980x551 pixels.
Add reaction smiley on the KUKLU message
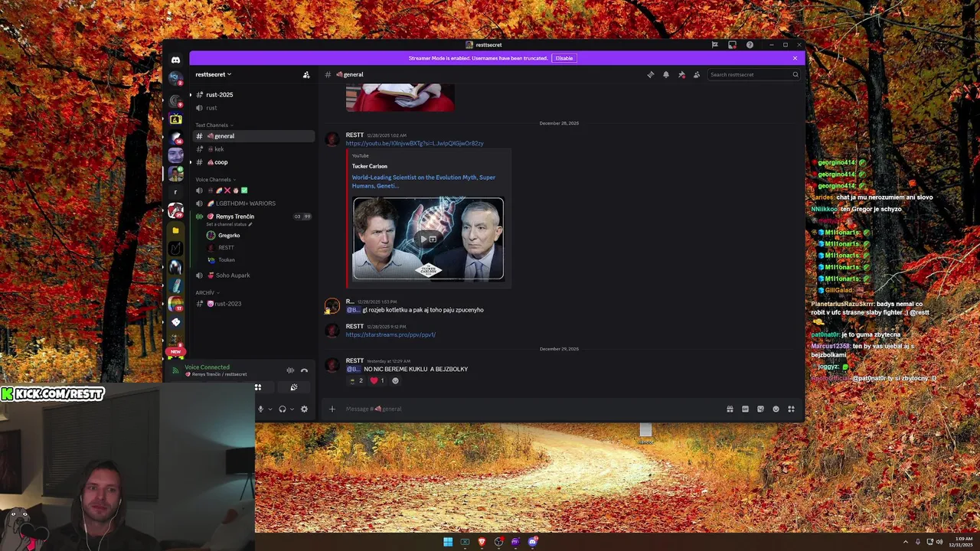(x=395, y=380)
